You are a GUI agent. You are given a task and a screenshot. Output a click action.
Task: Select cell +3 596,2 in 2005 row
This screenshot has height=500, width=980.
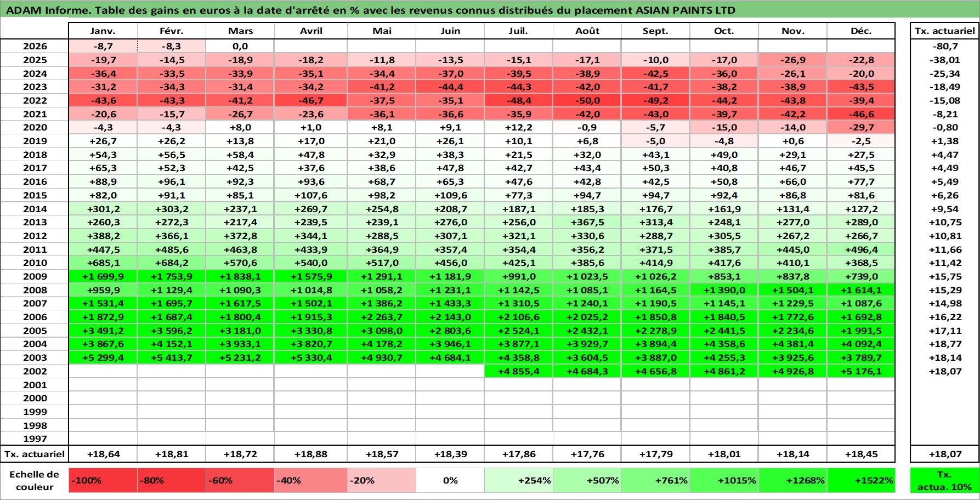(x=172, y=331)
